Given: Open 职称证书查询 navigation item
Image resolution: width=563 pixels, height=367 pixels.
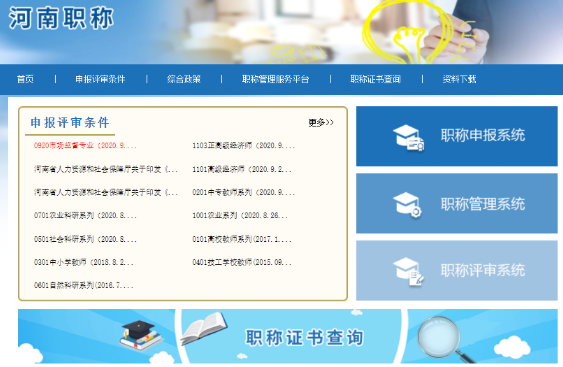Looking at the screenshot, I should (x=376, y=79).
